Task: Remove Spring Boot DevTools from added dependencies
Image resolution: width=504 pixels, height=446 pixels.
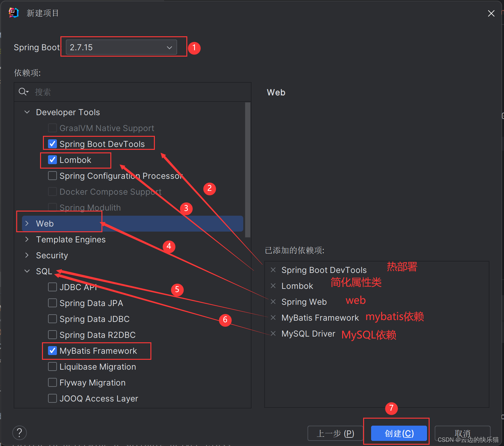Action: point(273,270)
